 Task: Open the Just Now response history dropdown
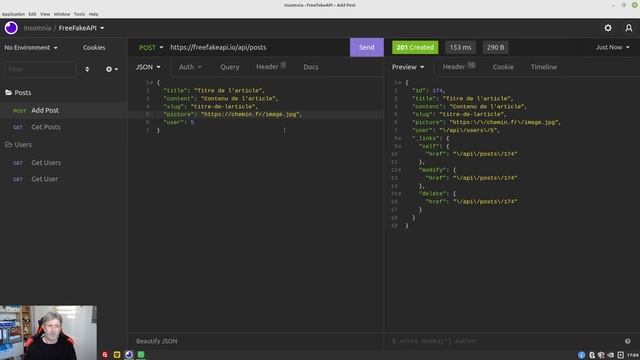click(612, 47)
